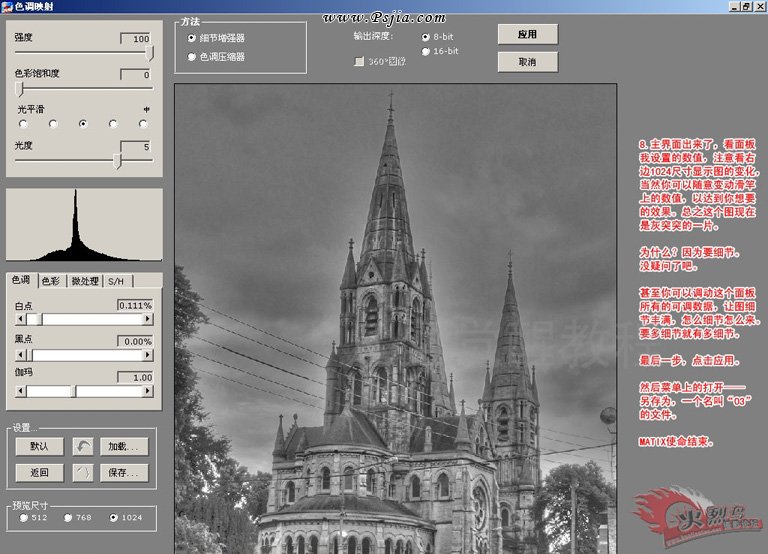
Task: Click the white point right scroll arrow
Action: (148, 319)
